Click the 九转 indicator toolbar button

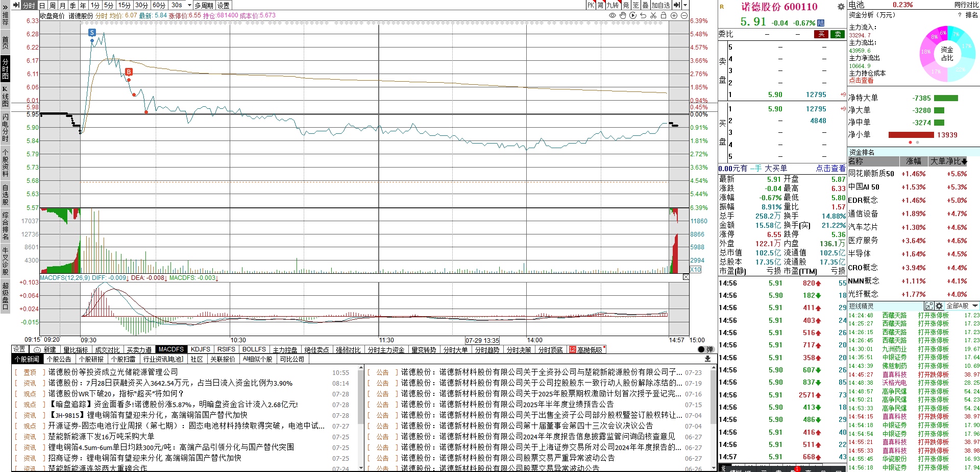point(612,5)
